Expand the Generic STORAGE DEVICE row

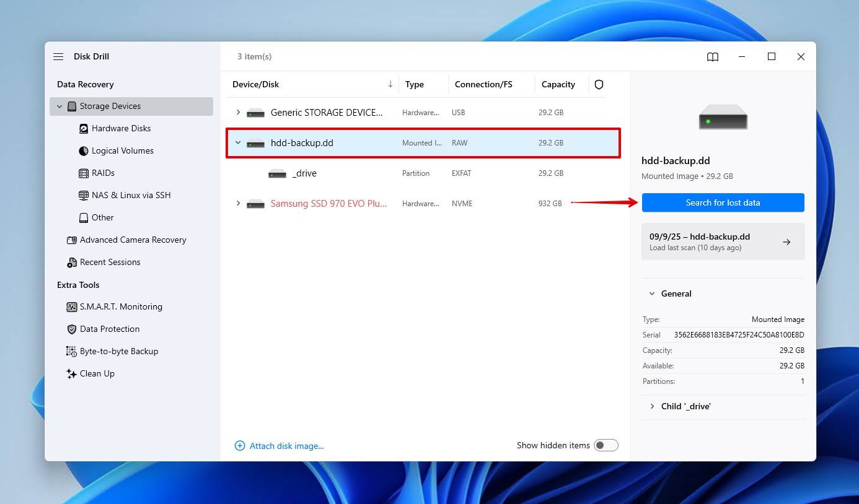(x=238, y=112)
